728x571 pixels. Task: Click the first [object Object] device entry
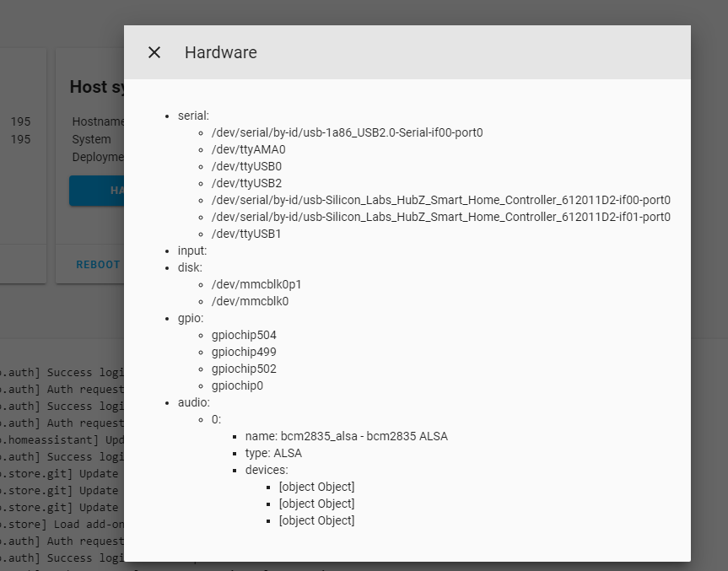click(x=316, y=487)
